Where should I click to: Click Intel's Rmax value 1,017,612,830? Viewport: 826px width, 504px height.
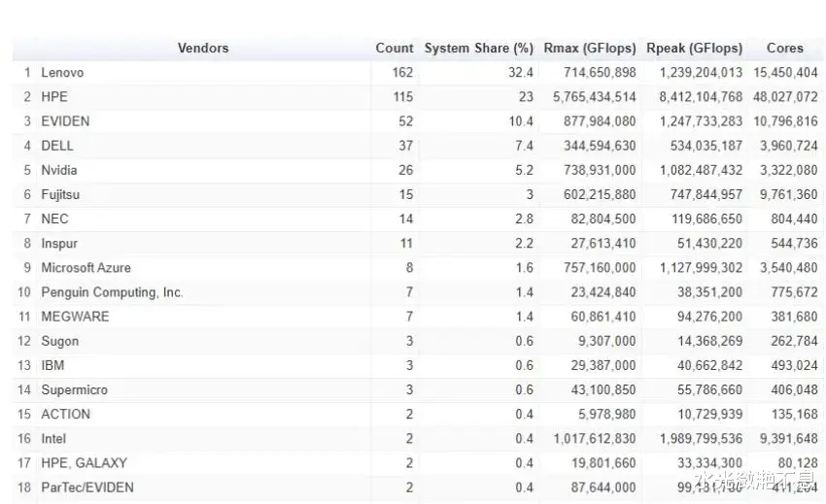(x=595, y=439)
